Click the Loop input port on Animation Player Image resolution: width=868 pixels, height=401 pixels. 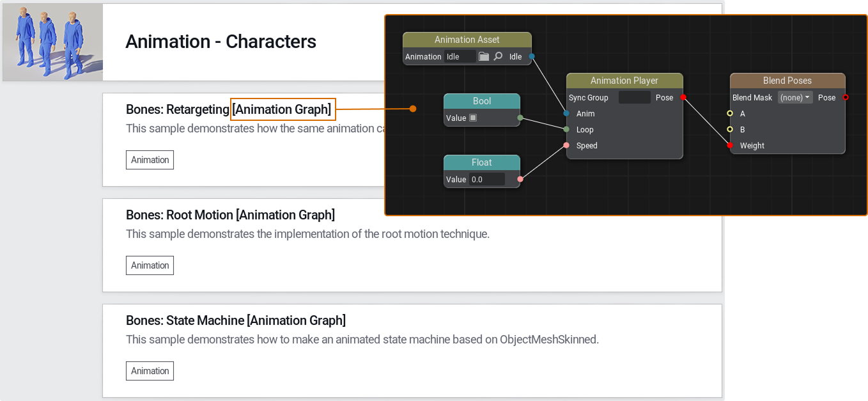pyautogui.click(x=566, y=129)
